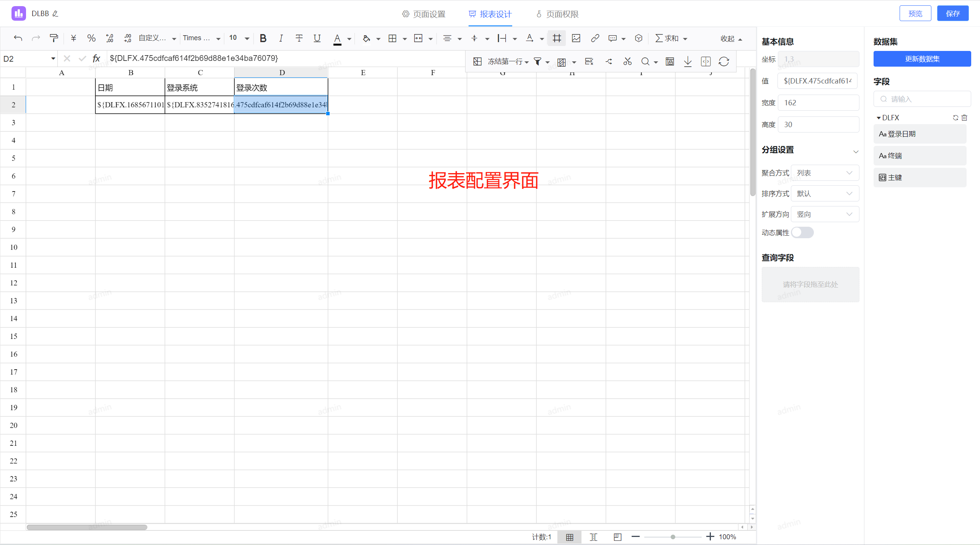Click the text wrap icon
Viewport: 980px width, 545px height.
502,38
